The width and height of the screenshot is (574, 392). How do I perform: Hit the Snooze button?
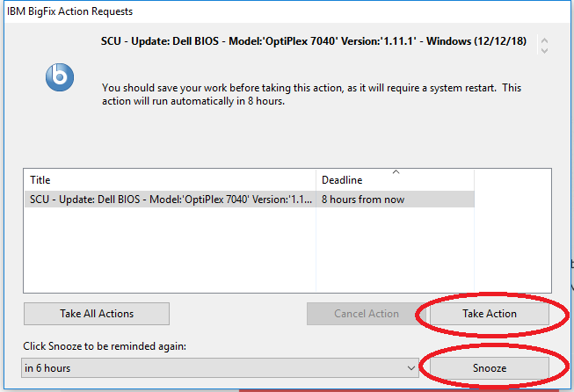click(x=489, y=367)
